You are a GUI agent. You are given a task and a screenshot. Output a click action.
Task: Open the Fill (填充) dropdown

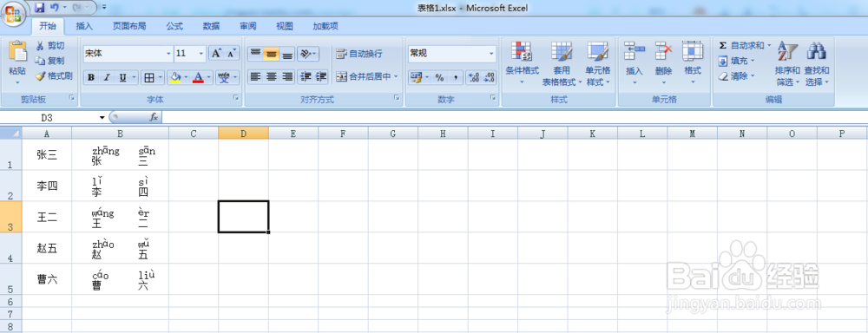(736, 61)
